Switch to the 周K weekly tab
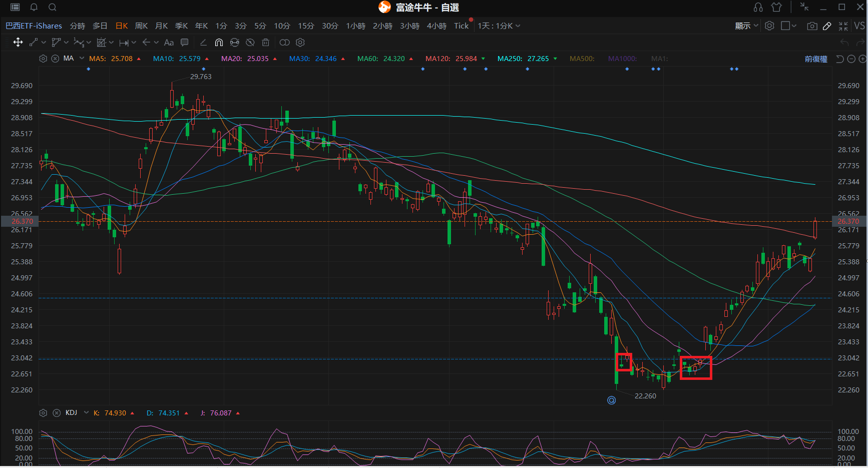Viewport: 868px width, 468px height. [141, 26]
